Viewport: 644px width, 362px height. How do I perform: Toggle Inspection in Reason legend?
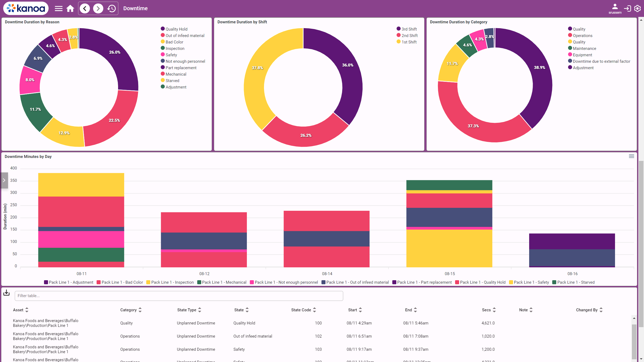(x=173, y=48)
